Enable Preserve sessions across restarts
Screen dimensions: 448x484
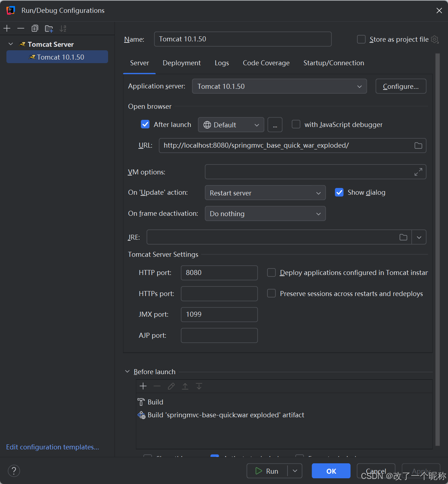(x=271, y=293)
